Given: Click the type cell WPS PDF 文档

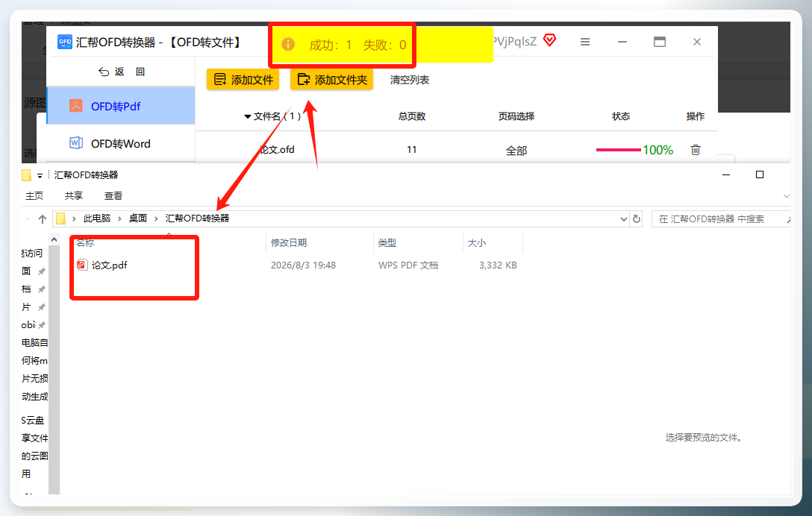Looking at the screenshot, I should click(x=408, y=265).
